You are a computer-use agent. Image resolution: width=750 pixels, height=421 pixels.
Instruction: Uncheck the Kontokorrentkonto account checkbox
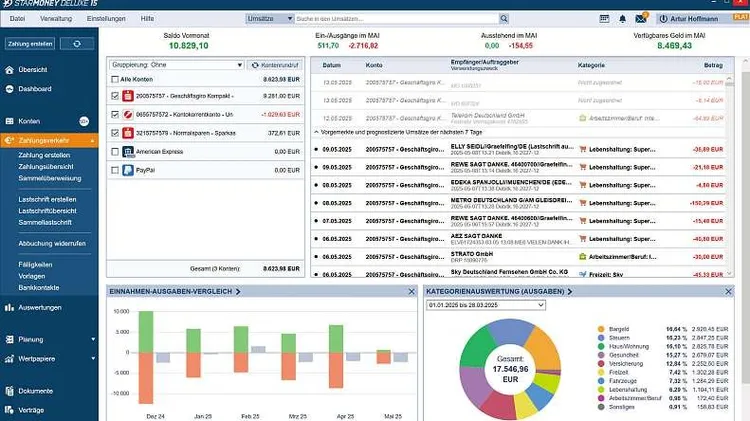click(x=115, y=114)
